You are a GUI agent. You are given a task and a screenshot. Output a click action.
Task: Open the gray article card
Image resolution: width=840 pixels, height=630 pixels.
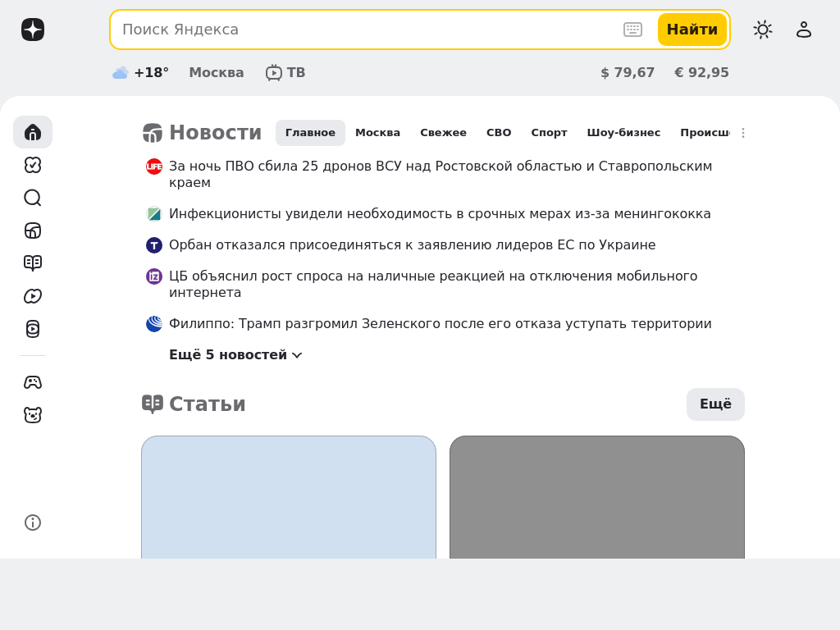[x=597, y=497]
